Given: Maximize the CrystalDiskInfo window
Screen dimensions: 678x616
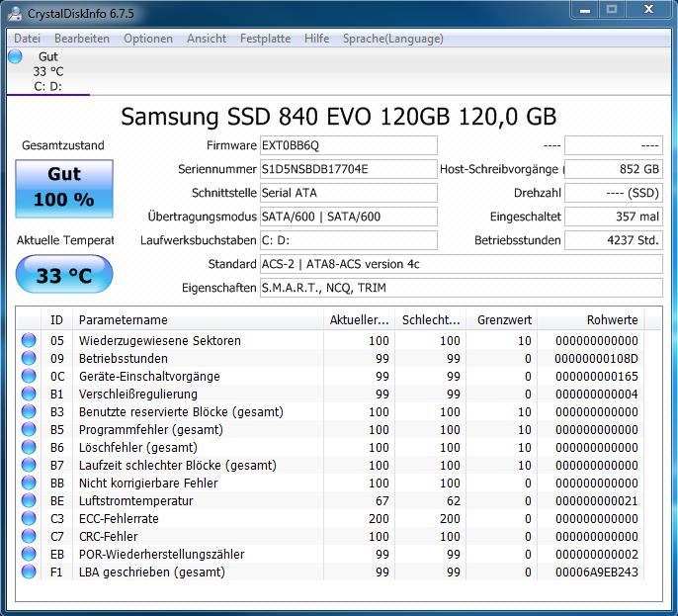Looking at the screenshot, I should [612, 10].
